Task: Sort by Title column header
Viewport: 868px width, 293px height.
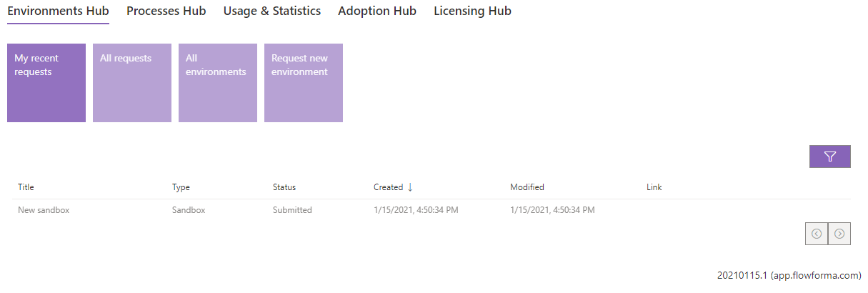Action: [x=26, y=187]
